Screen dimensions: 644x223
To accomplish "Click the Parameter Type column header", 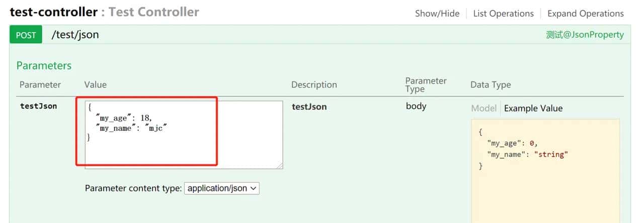I will coord(426,85).
